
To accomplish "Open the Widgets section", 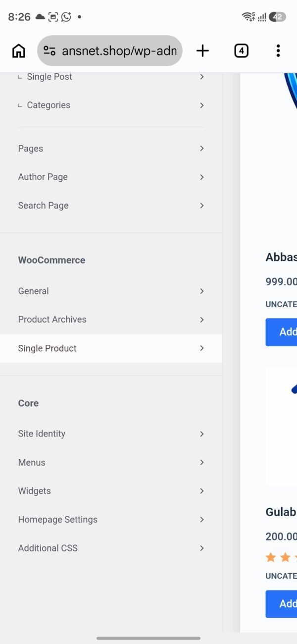I will pos(111,491).
